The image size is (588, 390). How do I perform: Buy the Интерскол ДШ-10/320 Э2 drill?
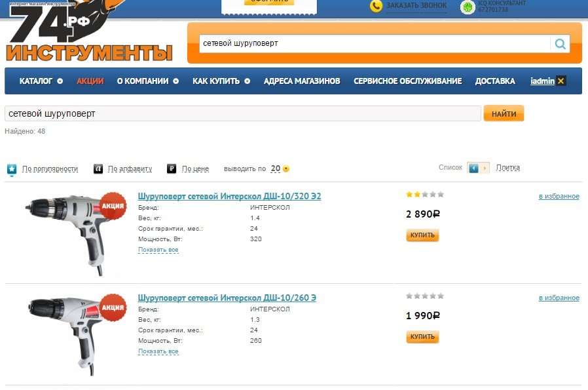(422, 235)
